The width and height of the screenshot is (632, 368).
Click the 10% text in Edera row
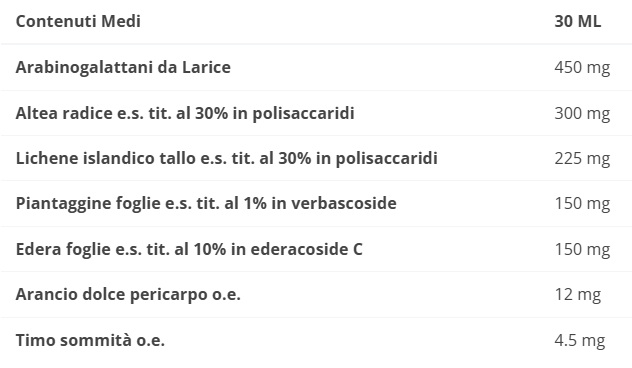[x=210, y=249]
